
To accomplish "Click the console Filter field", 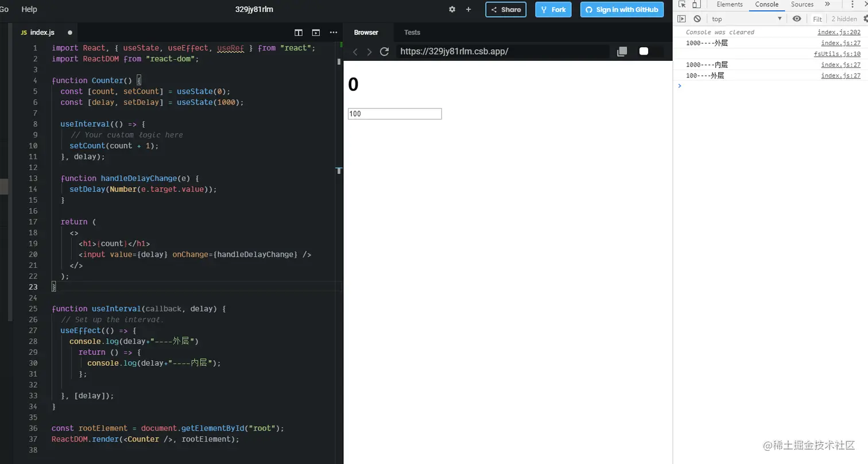I will [x=817, y=19].
